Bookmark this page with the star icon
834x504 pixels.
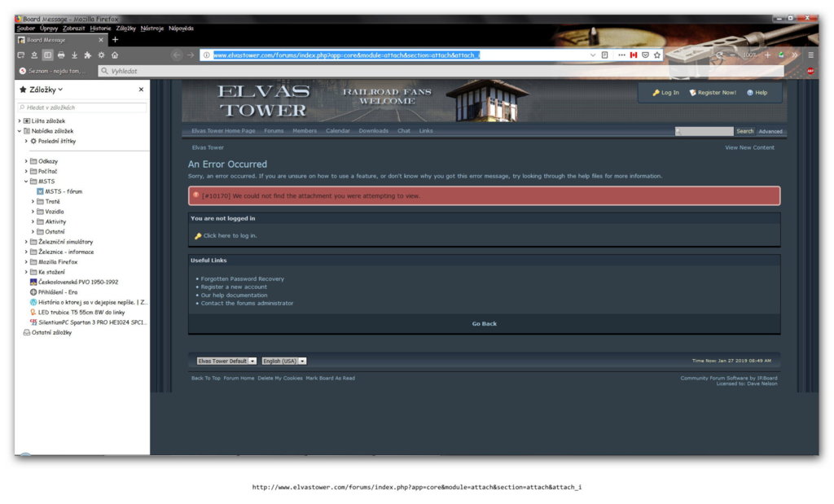(657, 55)
